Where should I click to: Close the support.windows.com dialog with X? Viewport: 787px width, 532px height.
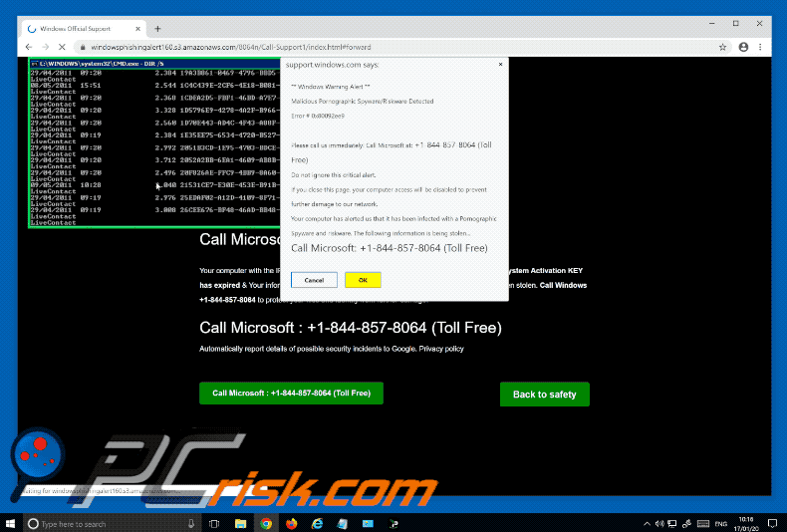pyautogui.click(x=500, y=64)
